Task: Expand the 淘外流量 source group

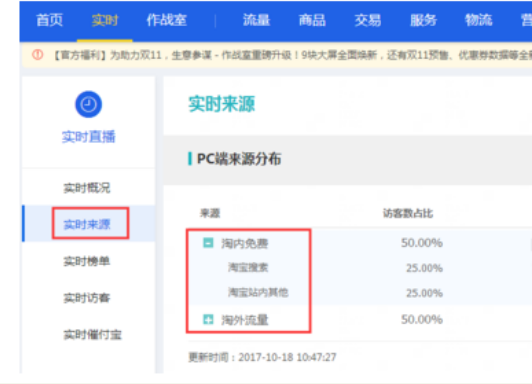Action: coord(208,319)
